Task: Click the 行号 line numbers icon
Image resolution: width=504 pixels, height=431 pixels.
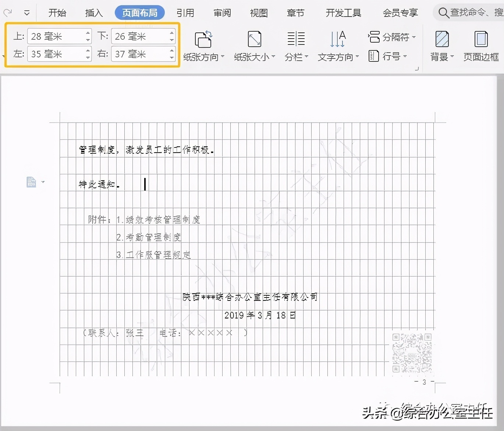Action: click(374, 56)
